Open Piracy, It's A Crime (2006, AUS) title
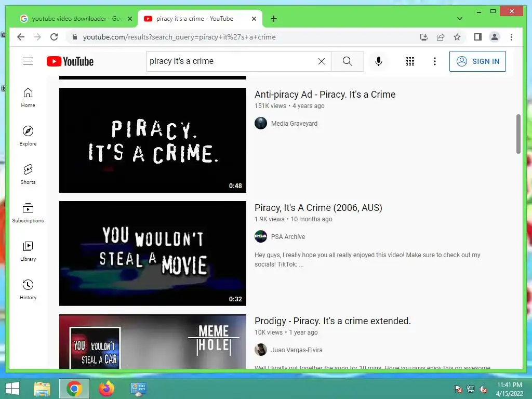 point(318,208)
